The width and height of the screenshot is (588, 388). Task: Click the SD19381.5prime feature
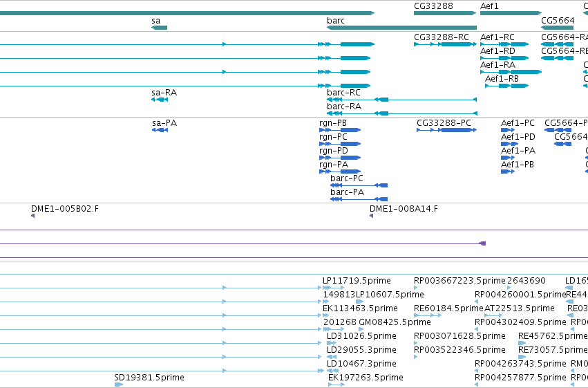tap(119, 385)
